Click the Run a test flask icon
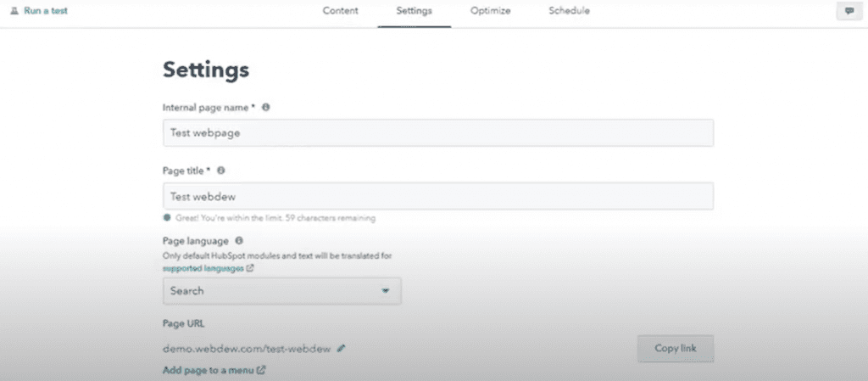 pyautogui.click(x=14, y=10)
